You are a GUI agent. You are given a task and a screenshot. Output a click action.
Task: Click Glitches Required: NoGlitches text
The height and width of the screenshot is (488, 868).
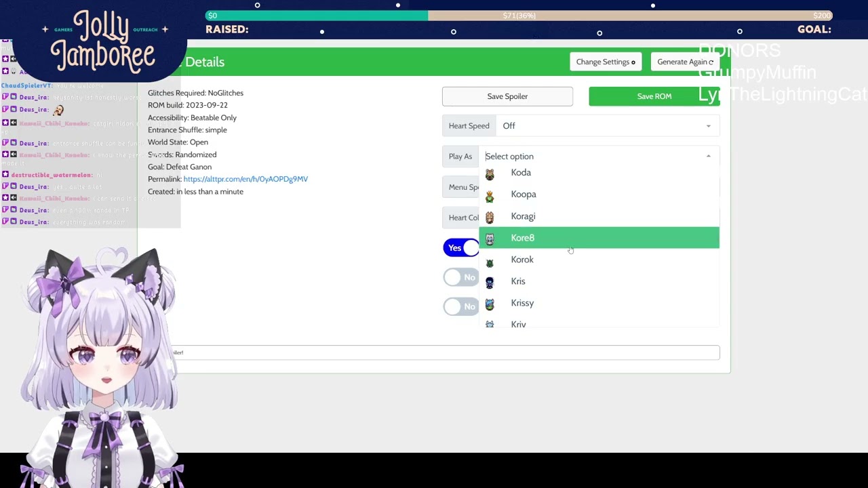tap(195, 93)
